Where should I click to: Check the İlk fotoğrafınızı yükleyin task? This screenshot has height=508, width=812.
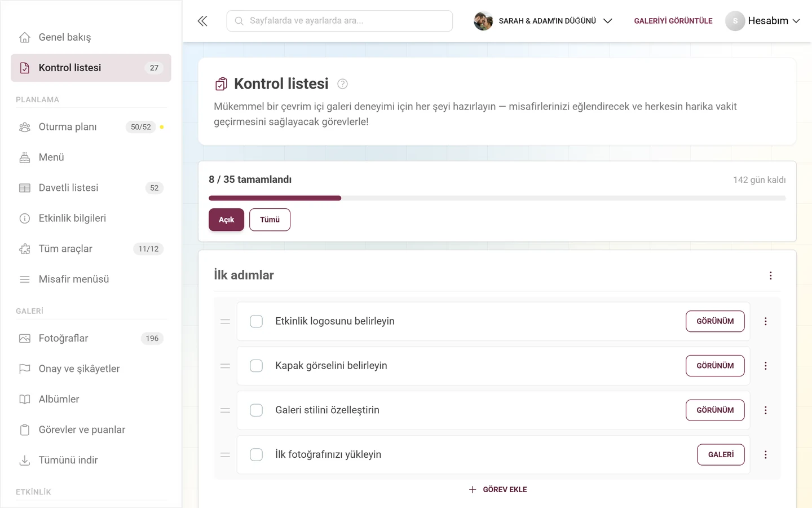pos(256,455)
